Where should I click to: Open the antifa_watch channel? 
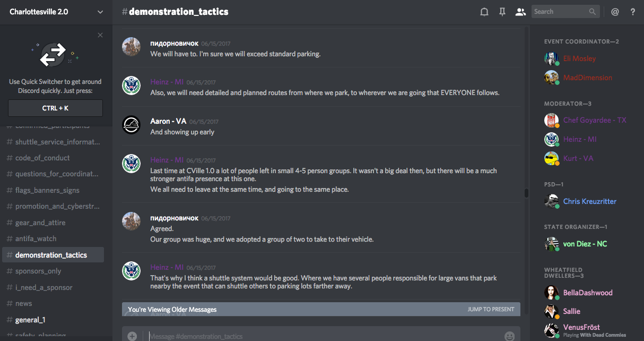[36, 238]
